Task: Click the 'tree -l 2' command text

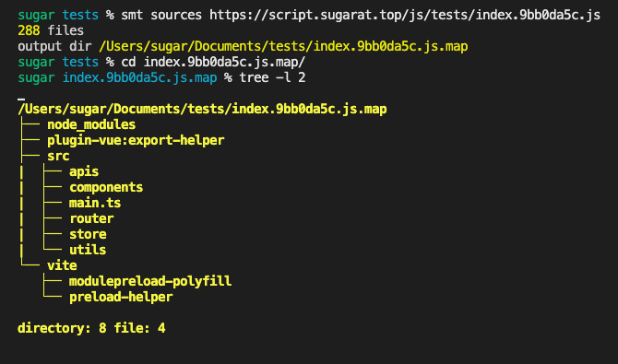Action: pos(272,77)
